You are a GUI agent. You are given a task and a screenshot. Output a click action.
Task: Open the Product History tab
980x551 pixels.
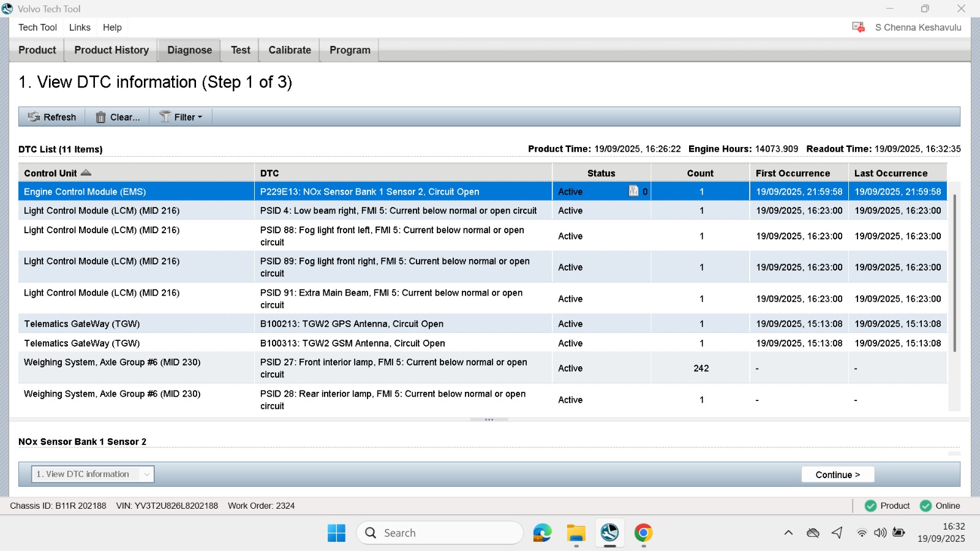tap(111, 50)
